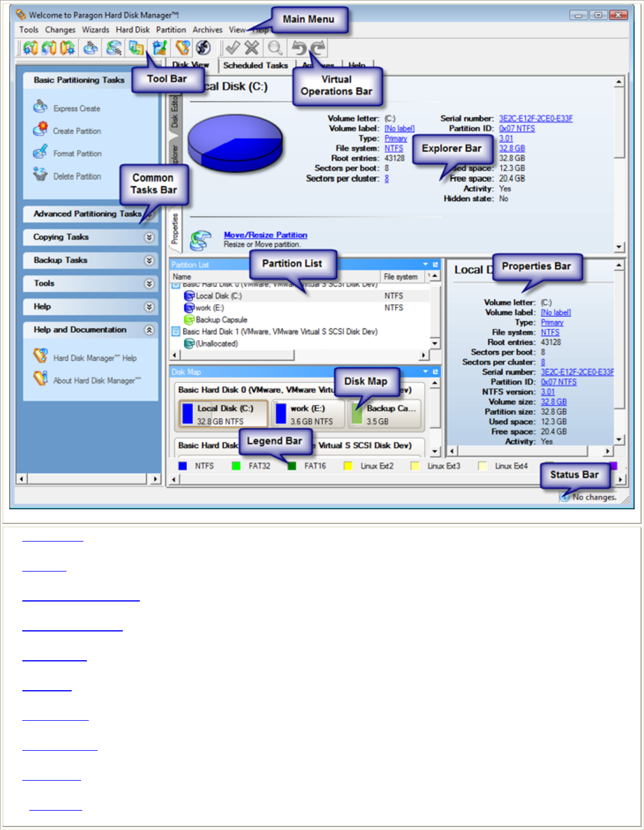Click the Express Create icon
The width and height of the screenshot is (644, 830).
(40, 107)
